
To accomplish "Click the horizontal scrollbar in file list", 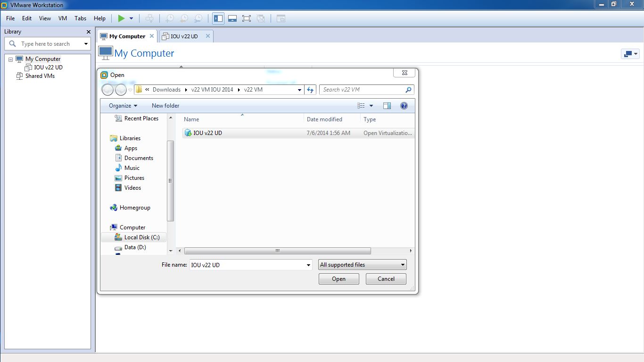I will pyautogui.click(x=278, y=251).
